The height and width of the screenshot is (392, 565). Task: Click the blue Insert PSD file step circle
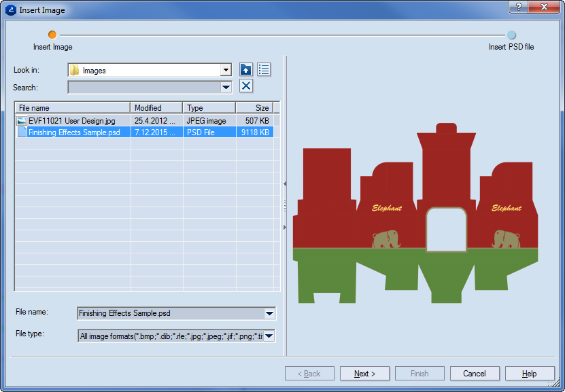(511, 35)
